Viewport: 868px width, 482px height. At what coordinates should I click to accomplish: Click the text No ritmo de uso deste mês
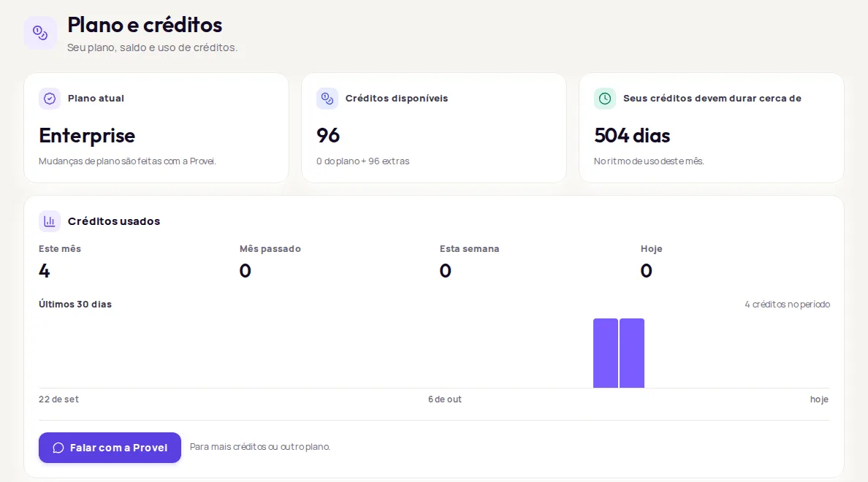point(649,161)
